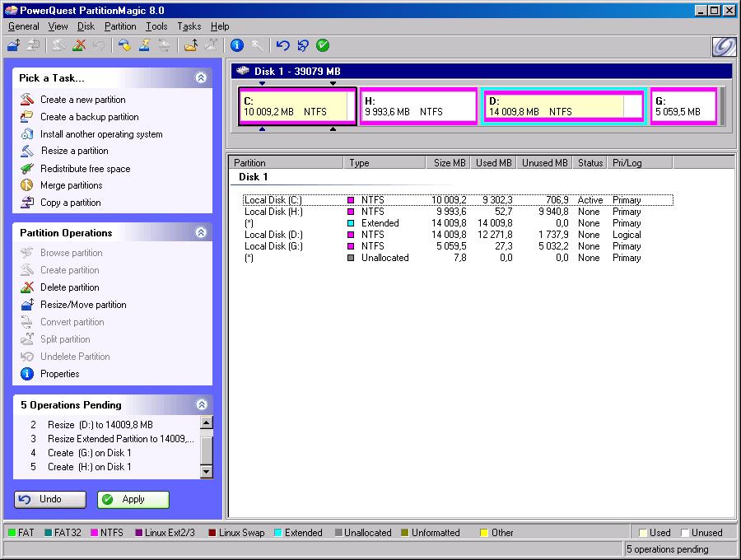Image resolution: width=741 pixels, height=560 pixels.
Task: Click the Type column header
Action: coord(384,162)
